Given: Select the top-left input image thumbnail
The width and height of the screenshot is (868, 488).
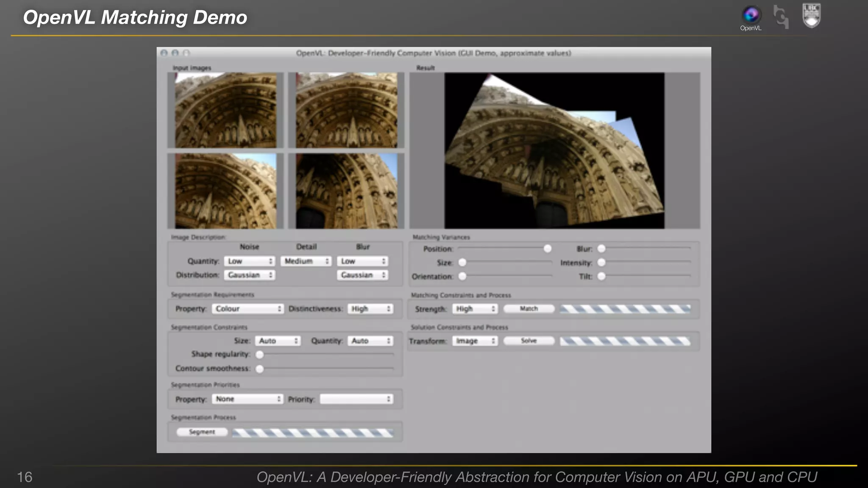Looking at the screenshot, I should coord(225,110).
